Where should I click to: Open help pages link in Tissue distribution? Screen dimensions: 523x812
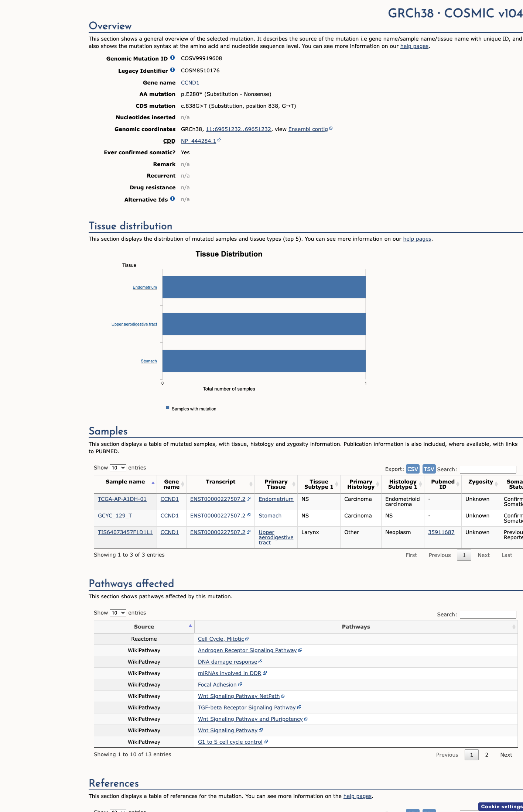(417, 239)
